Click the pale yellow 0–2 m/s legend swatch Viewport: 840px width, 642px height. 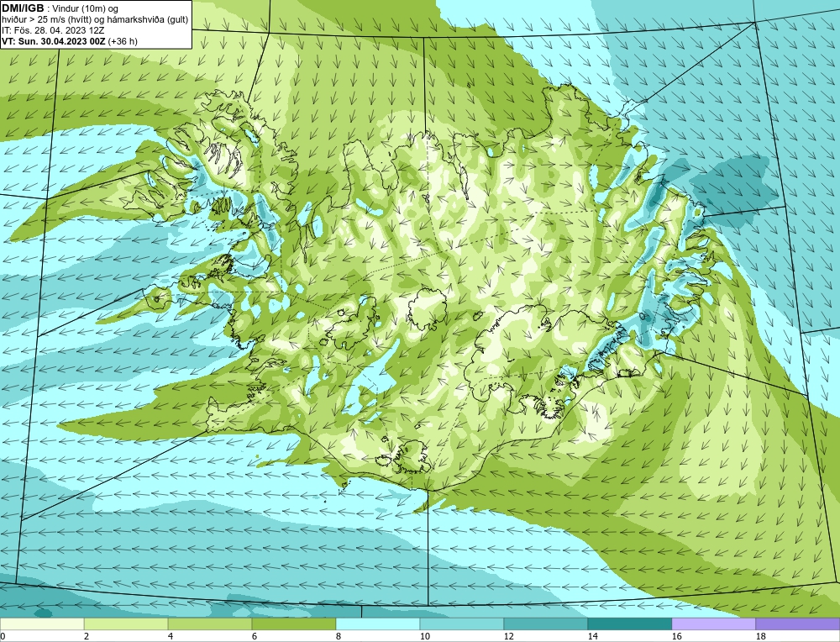42,624
